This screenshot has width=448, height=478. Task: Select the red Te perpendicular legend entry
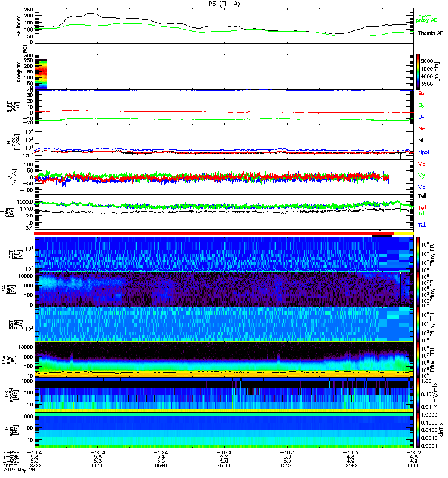coord(422,207)
